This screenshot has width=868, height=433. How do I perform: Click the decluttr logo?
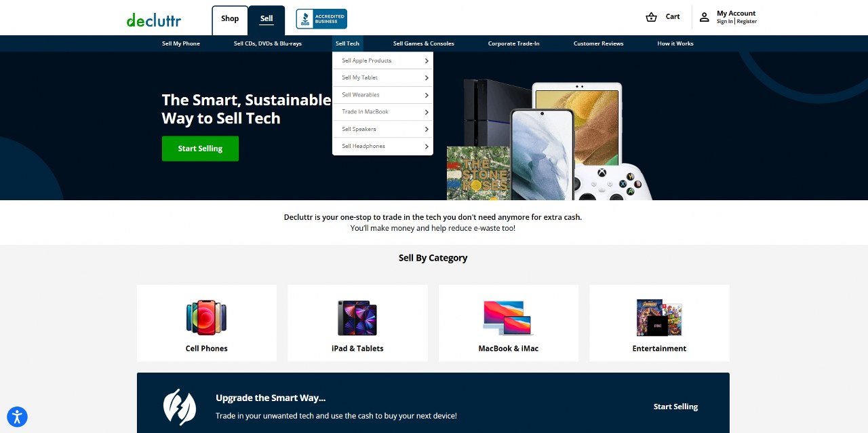point(154,20)
